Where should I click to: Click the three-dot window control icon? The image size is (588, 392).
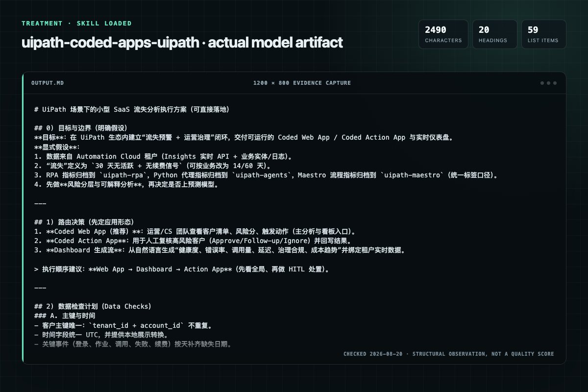pos(548,83)
